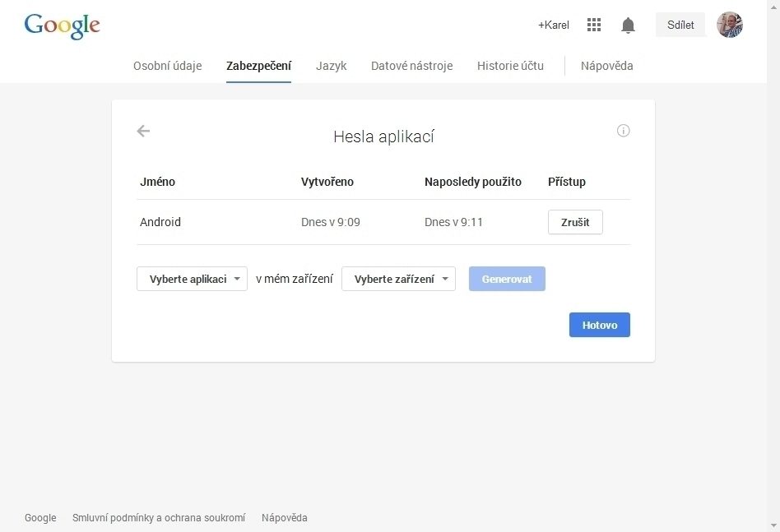Revoke Android access with Zrušit button
The image size is (780, 532).
coord(576,222)
